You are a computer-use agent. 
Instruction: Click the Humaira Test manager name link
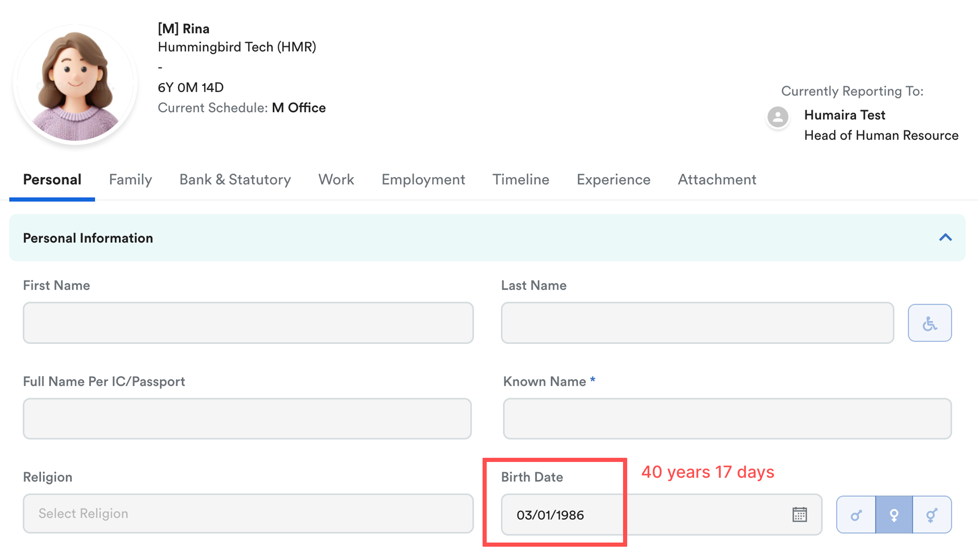pos(844,115)
